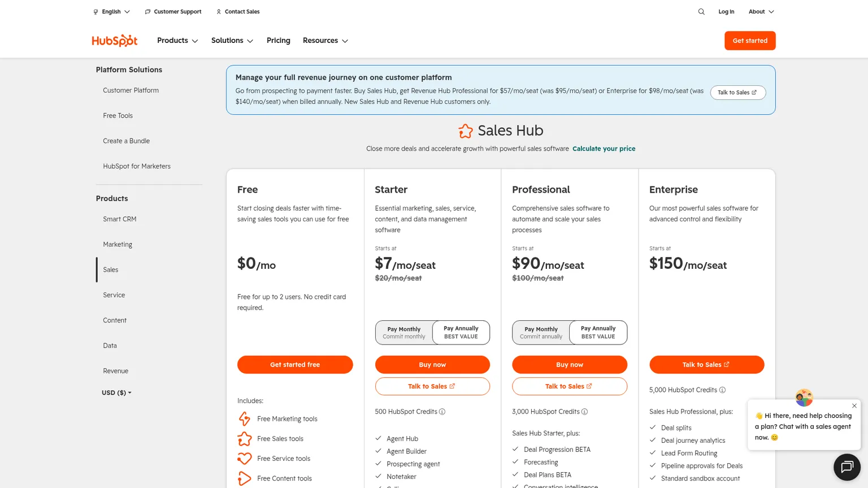Screen dimensions: 868x488
Task: Select Pay Monthly for Starter plan
Action: 404,333
